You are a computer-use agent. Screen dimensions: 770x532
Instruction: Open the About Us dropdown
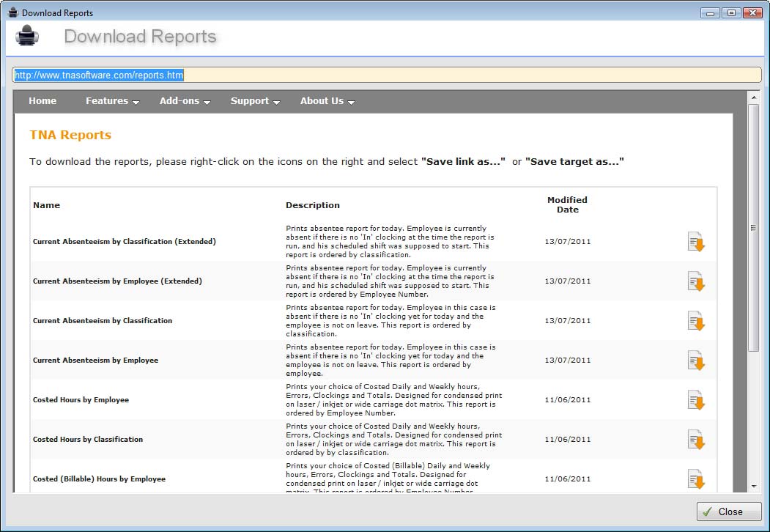coord(327,101)
